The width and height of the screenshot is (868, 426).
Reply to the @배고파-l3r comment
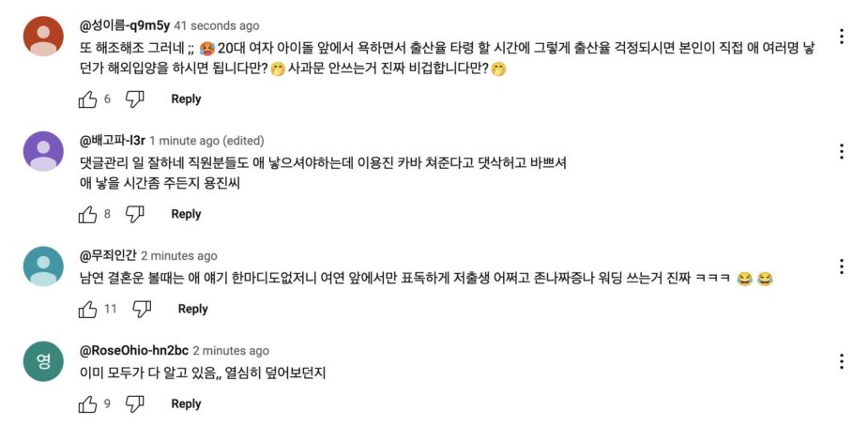[186, 214]
